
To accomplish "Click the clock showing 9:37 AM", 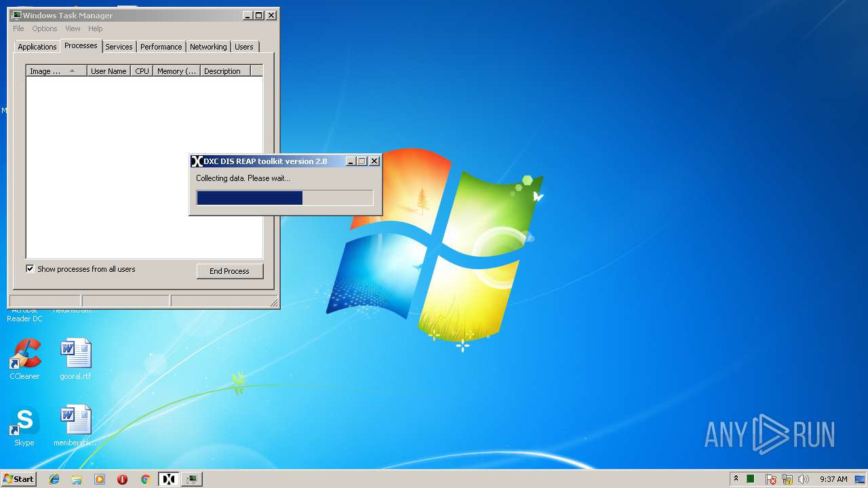I will pyautogui.click(x=833, y=479).
